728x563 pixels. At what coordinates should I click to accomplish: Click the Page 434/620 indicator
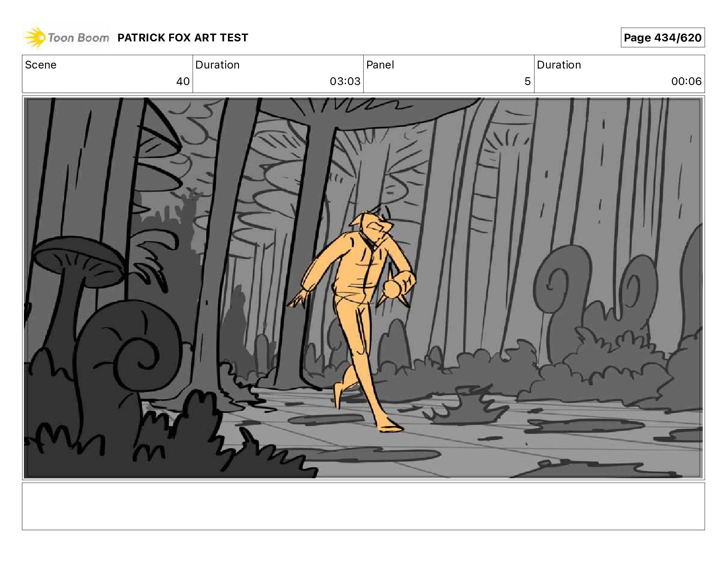[x=662, y=38]
